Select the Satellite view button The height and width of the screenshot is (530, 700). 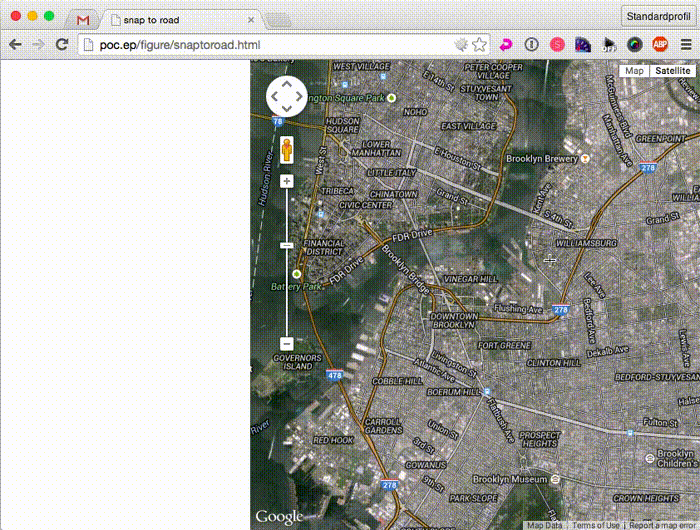click(x=672, y=71)
